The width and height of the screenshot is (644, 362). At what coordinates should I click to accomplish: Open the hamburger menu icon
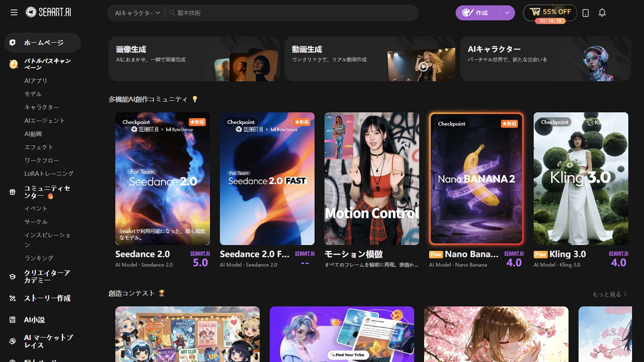pos(14,13)
